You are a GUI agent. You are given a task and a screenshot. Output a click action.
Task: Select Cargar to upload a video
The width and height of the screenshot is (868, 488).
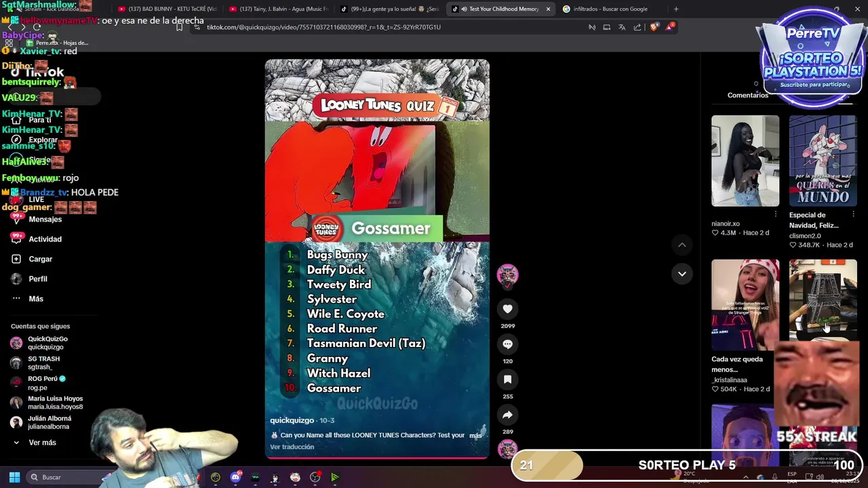point(40,259)
